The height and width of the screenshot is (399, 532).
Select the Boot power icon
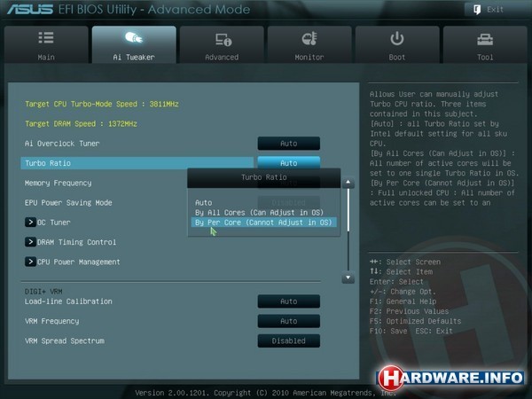click(397, 40)
